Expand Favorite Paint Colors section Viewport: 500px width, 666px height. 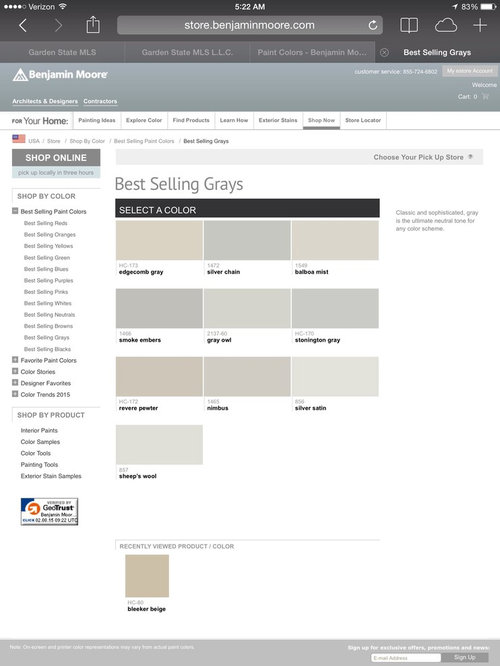coord(15,360)
